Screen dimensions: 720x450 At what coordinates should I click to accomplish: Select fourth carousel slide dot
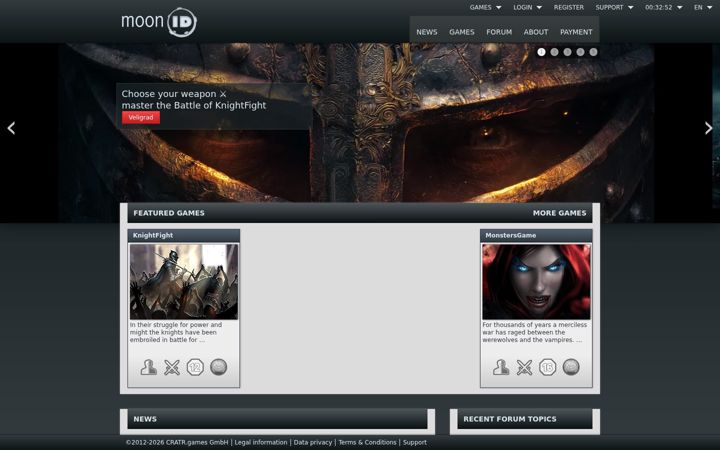click(580, 52)
